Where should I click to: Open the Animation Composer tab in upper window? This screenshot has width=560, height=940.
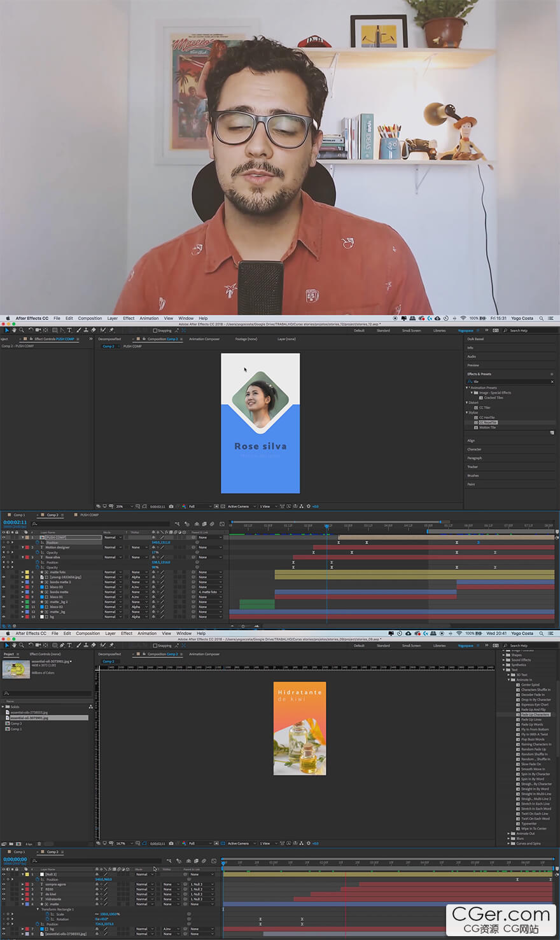click(x=204, y=339)
